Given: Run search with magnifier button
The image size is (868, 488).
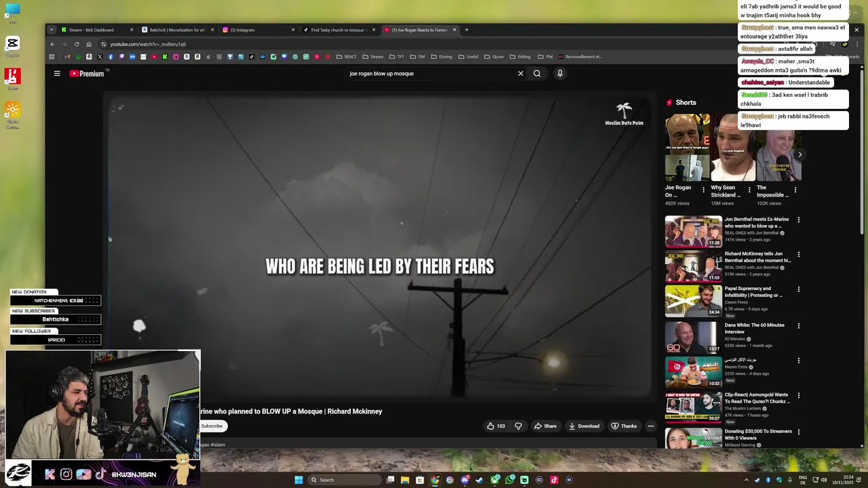Looking at the screenshot, I should tap(537, 73).
